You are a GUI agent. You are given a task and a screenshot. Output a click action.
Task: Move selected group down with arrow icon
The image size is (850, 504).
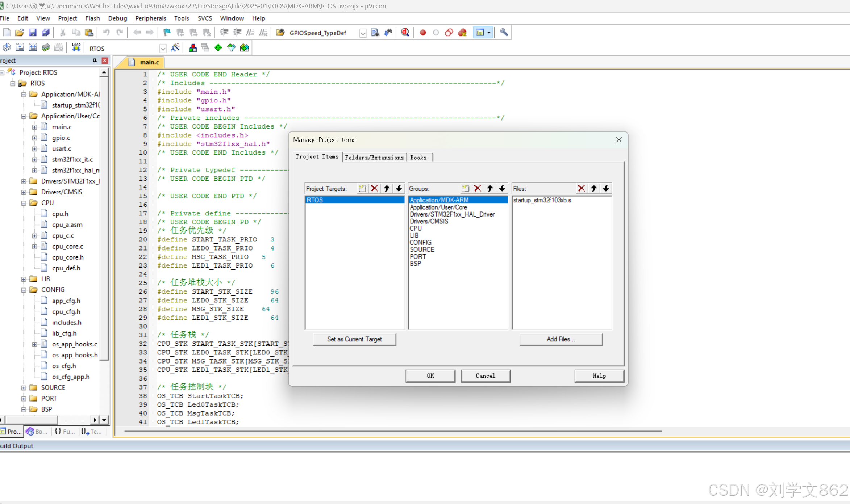click(502, 188)
